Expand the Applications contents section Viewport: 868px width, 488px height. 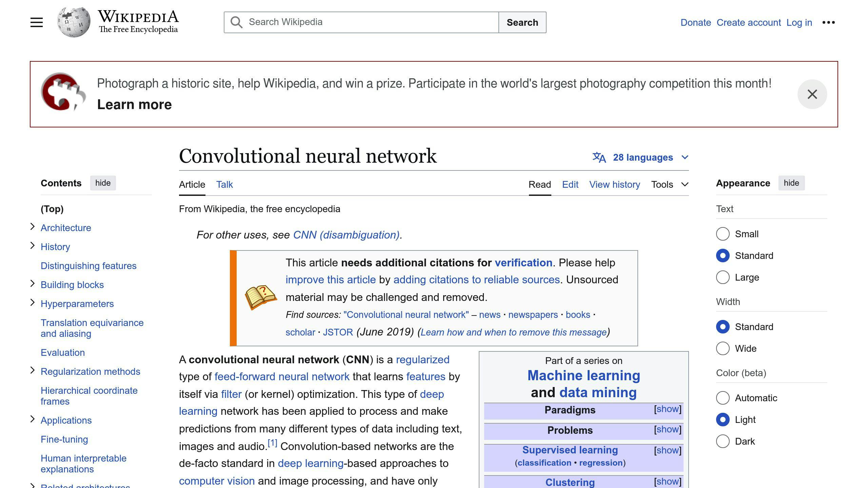pos(33,419)
